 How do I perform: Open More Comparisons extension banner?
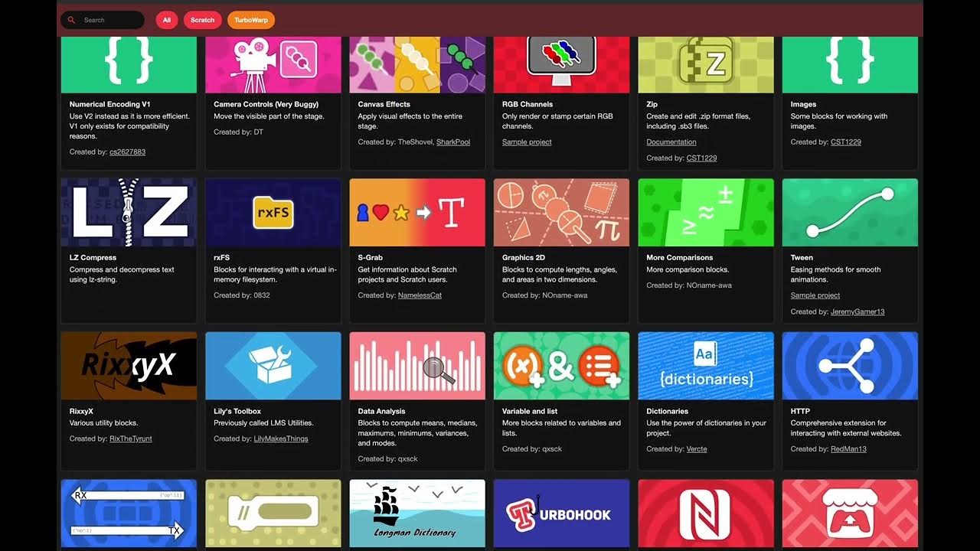click(x=706, y=213)
